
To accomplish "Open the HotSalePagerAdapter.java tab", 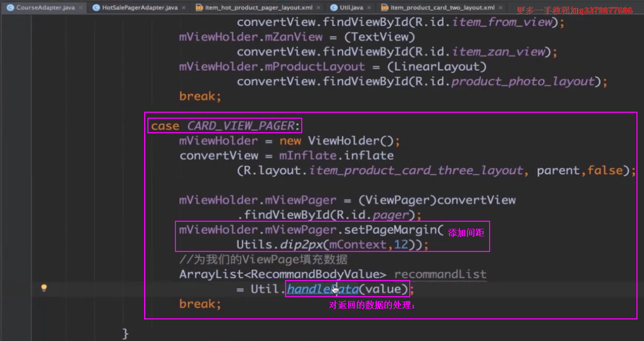I will (x=139, y=8).
